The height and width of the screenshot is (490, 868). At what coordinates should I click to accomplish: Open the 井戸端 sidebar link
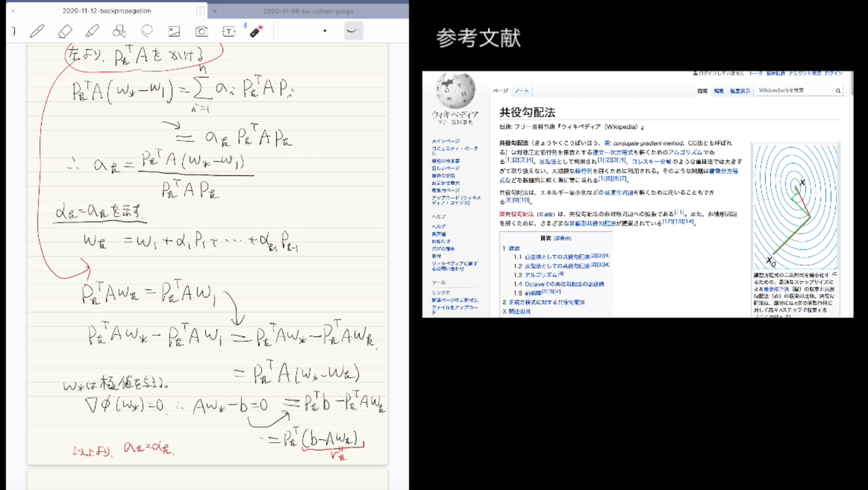pyautogui.click(x=438, y=234)
